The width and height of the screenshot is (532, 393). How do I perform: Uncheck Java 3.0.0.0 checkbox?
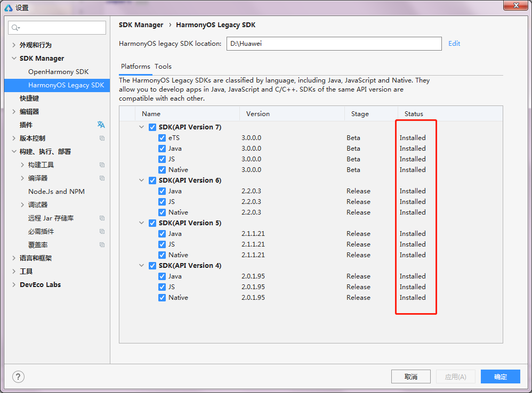tap(162, 149)
